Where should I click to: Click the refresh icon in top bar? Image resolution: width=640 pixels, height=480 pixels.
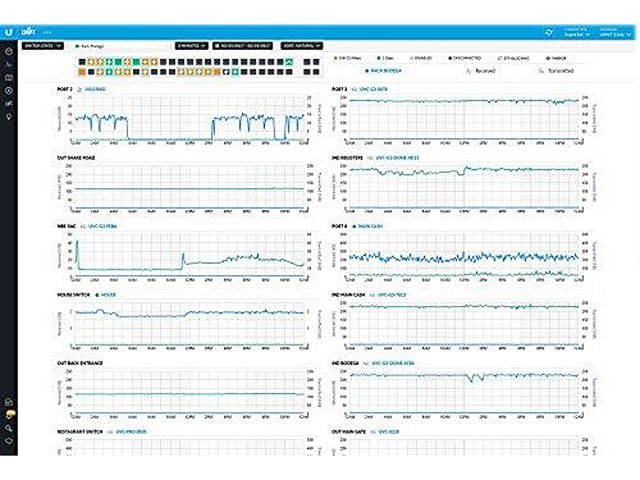[548, 30]
